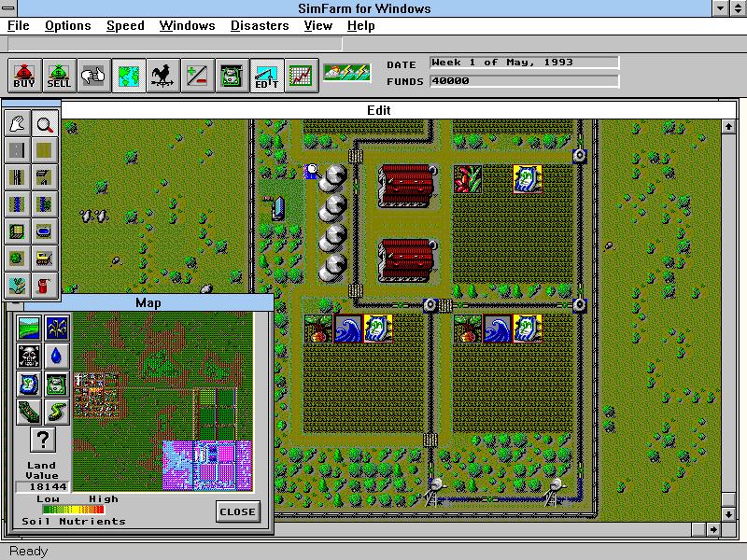Click the weather forecast strip icon
The width and height of the screenshot is (747, 560).
coord(346,73)
